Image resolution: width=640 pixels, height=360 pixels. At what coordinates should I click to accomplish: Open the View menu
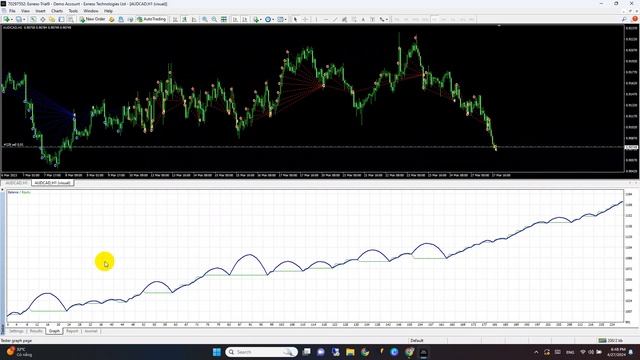click(25, 11)
